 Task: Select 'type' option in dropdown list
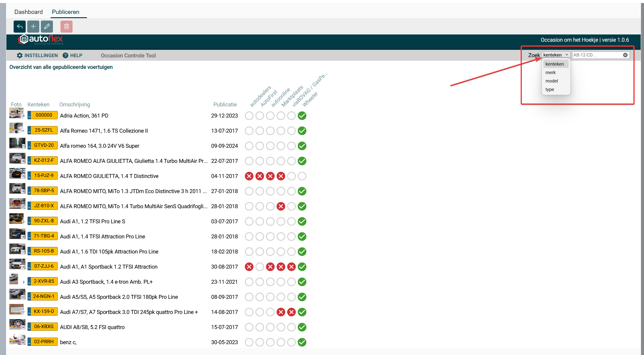(550, 89)
